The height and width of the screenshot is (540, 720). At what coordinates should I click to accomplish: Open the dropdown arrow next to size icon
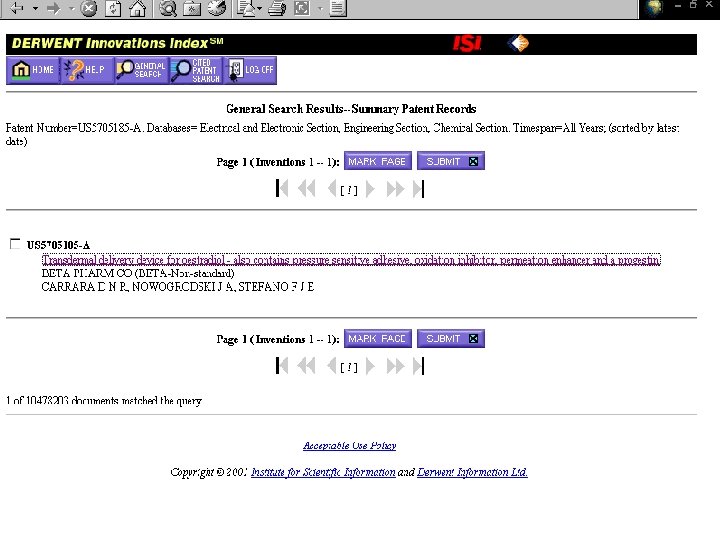pyautogui.click(x=320, y=8)
